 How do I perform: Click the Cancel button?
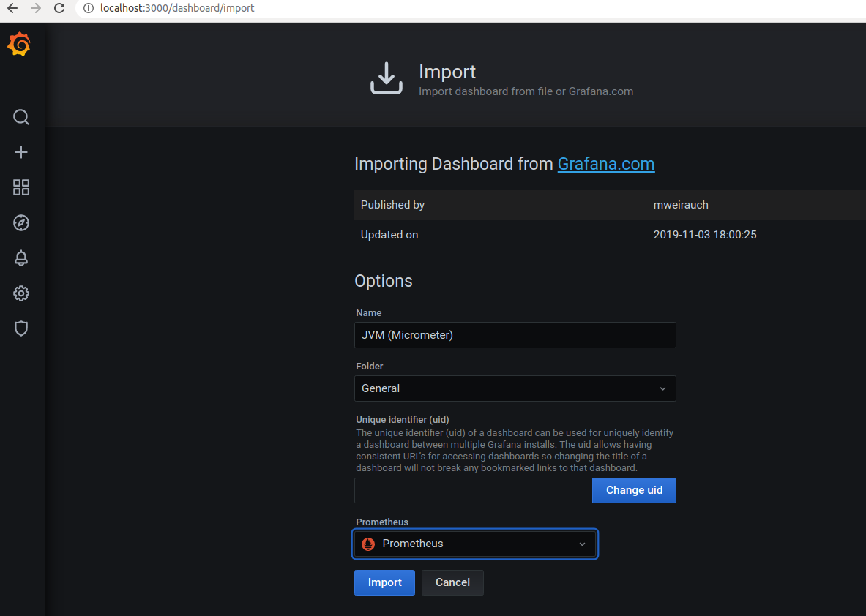click(453, 582)
